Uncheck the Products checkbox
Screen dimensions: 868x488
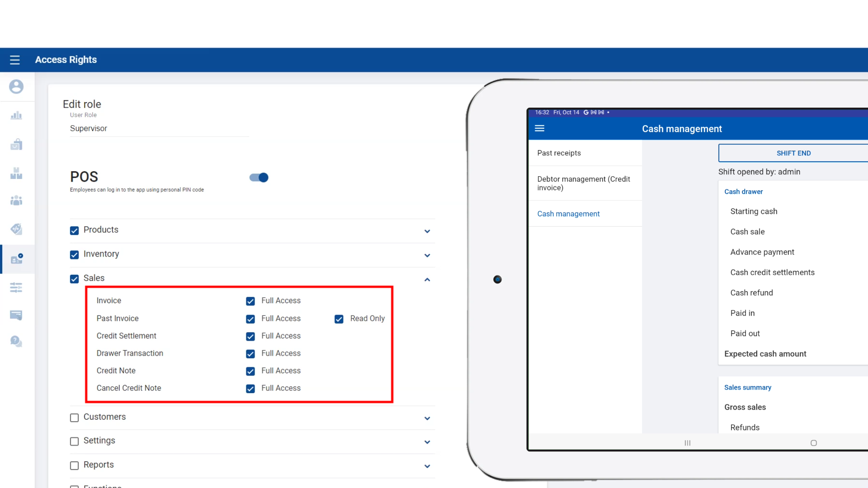(x=75, y=231)
